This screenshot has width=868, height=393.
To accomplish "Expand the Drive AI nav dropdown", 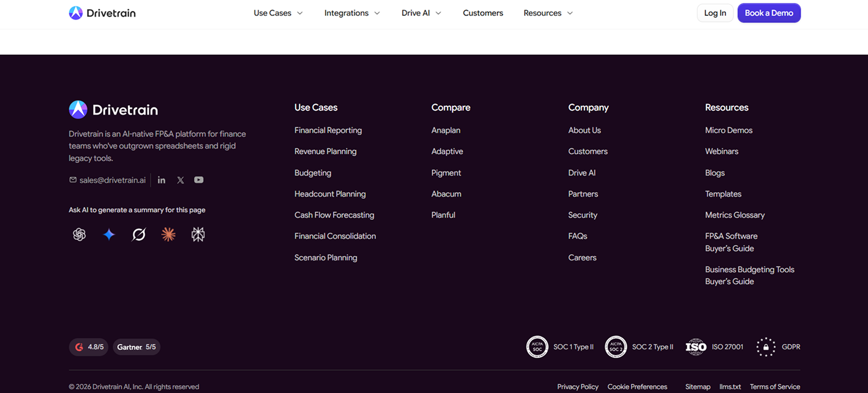I will point(422,13).
